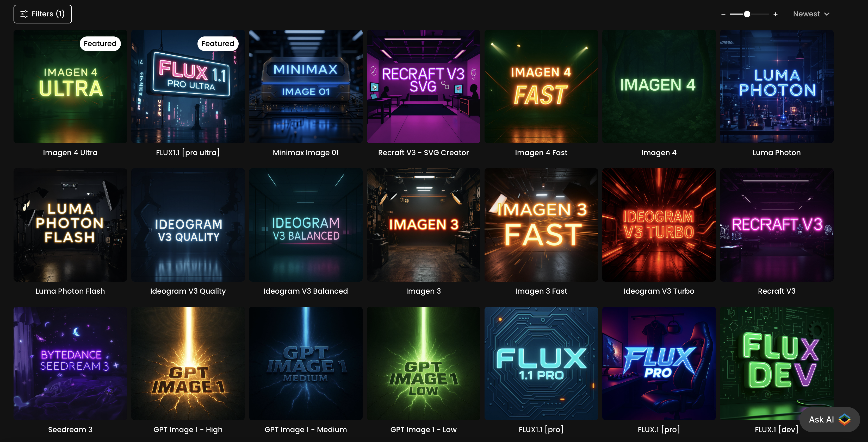Image resolution: width=868 pixels, height=442 pixels.
Task: Click the Ask AI button
Action: [830, 419]
